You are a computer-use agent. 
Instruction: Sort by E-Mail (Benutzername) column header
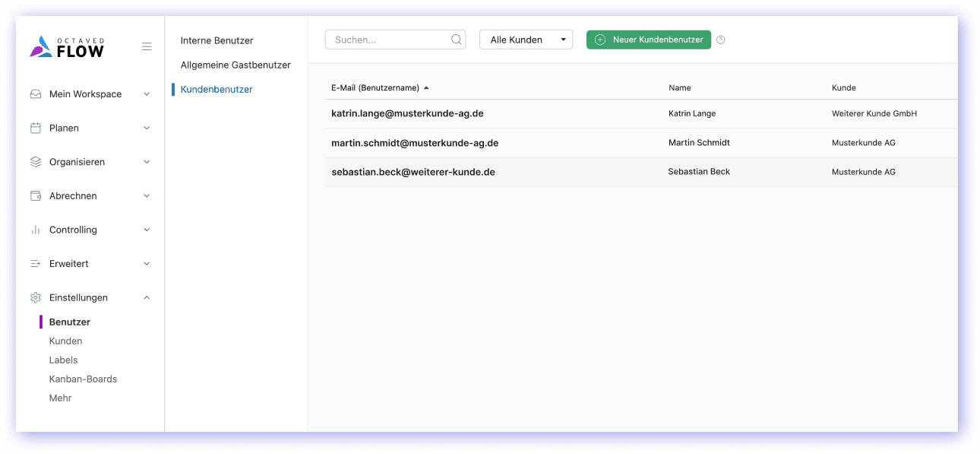pyautogui.click(x=375, y=87)
